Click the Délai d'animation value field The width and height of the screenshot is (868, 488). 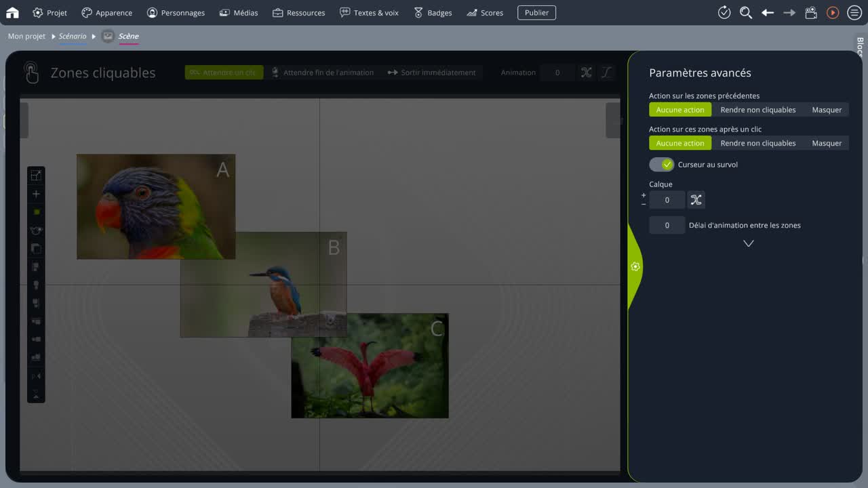coord(667,225)
